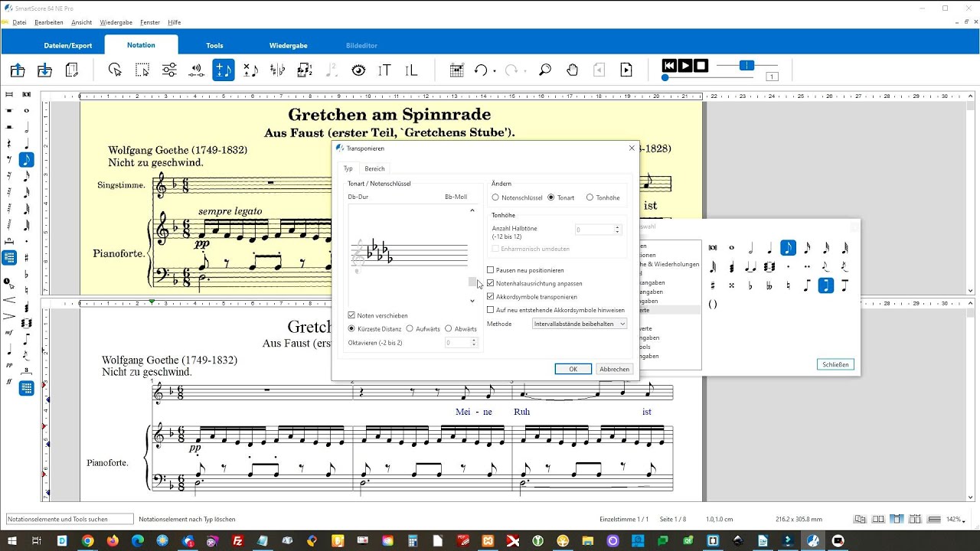This screenshot has width=980, height=551.
Task: Select the natural accidental in symbol palette
Action: coord(788,285)
